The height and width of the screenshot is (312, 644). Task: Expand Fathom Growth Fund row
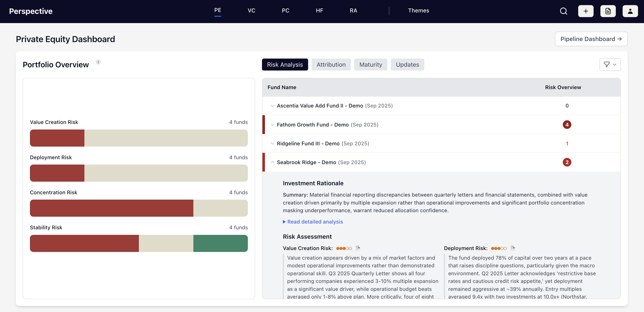click(x=272, y=125)
